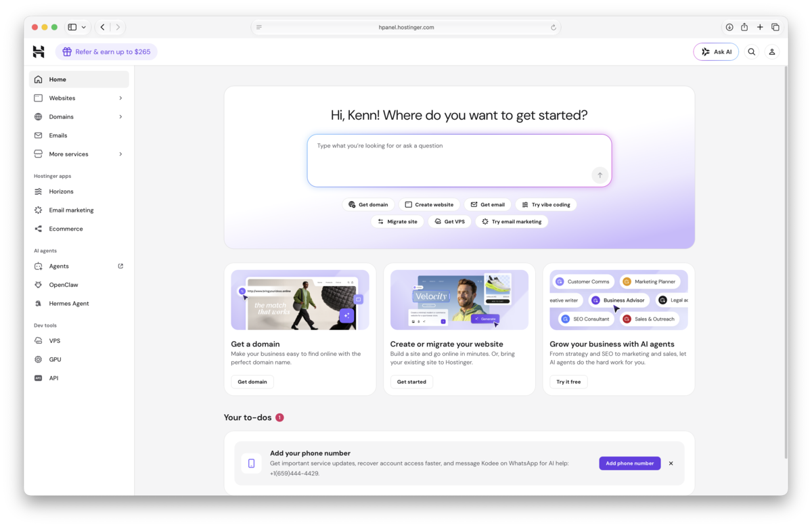The image size is (812, 527).
Task: Expand the Websites chevron arrow
Action: click(120, 98)
